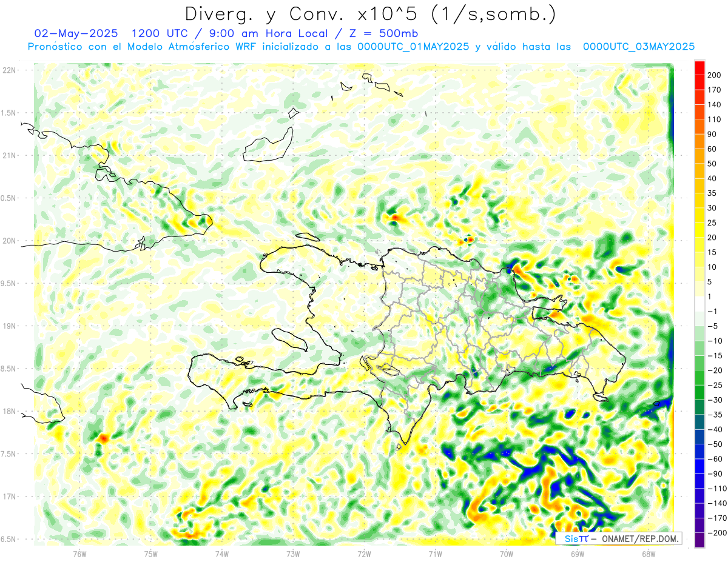
Task: Select the '7.5N' latitude tick label
Action: [8, 454]
